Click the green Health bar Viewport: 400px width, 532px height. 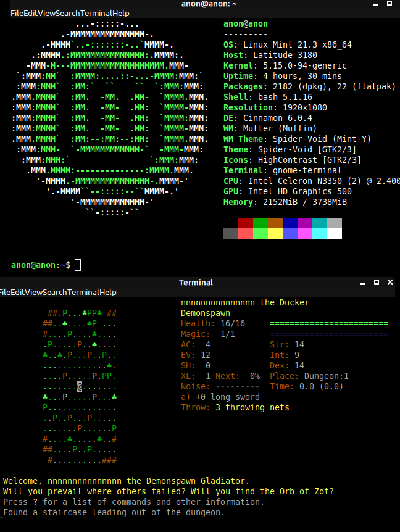click(x=328, y=323)
